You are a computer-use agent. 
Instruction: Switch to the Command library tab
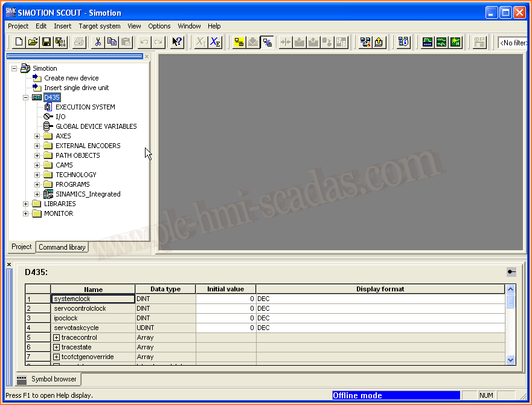tap(62, 247)
